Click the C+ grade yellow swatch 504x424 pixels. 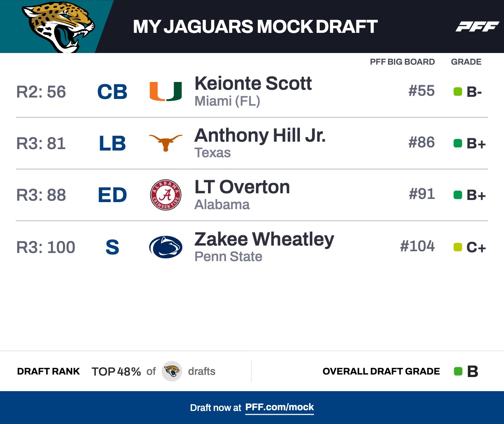[458, 247]
